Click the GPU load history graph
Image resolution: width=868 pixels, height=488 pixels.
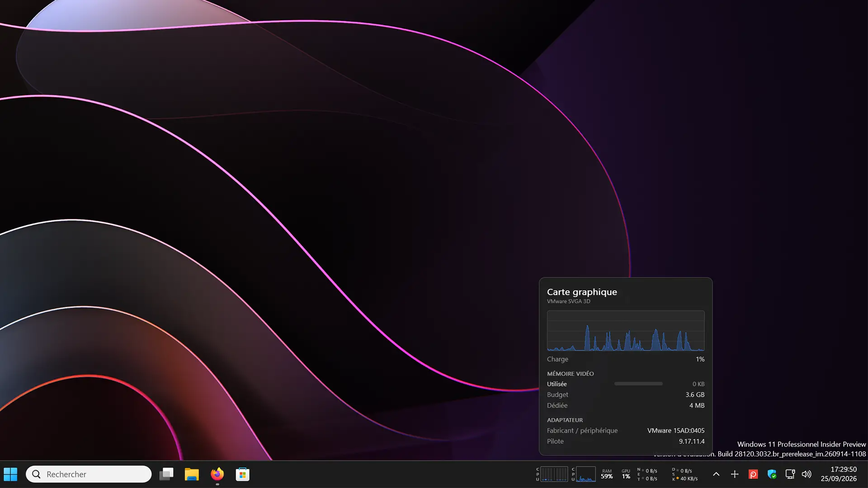pyautogui.click(x=626, y=331)
